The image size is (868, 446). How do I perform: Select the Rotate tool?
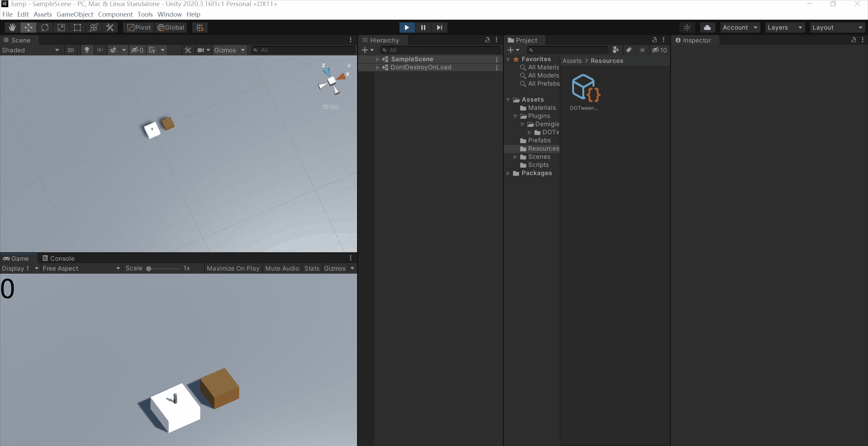click(x=45, y=28)
